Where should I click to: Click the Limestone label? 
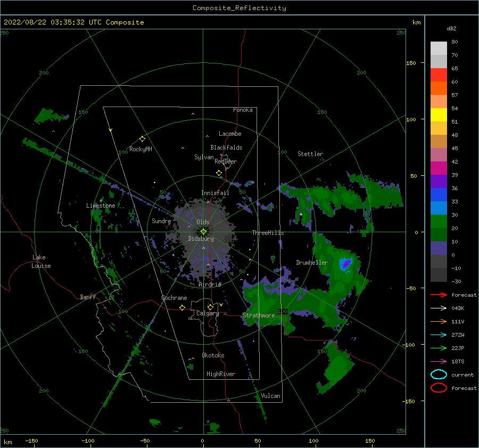[x=101, y=206]
